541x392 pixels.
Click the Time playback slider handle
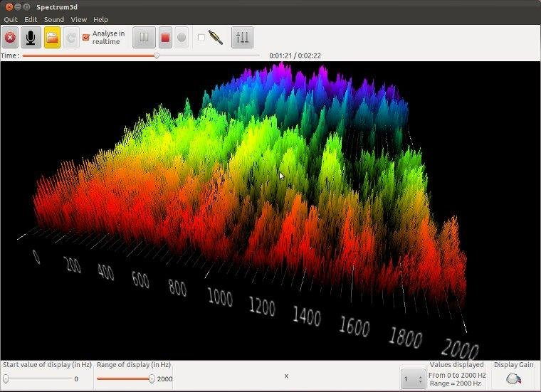click(157, 55)
